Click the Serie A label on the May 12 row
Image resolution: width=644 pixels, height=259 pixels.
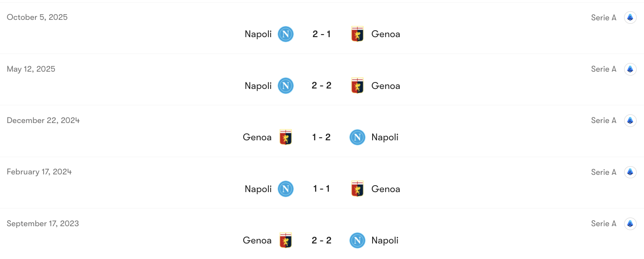click(603, 69)
